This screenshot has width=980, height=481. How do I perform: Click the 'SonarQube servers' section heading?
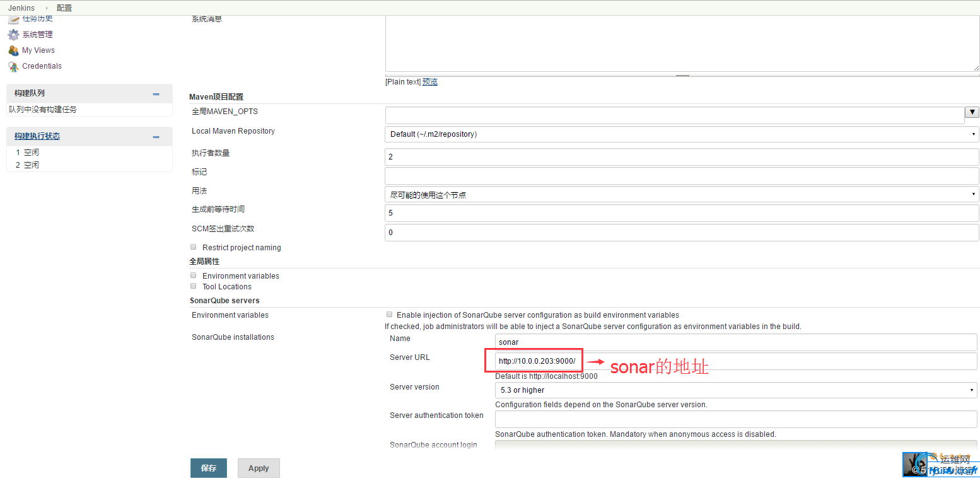click(225, 301)
